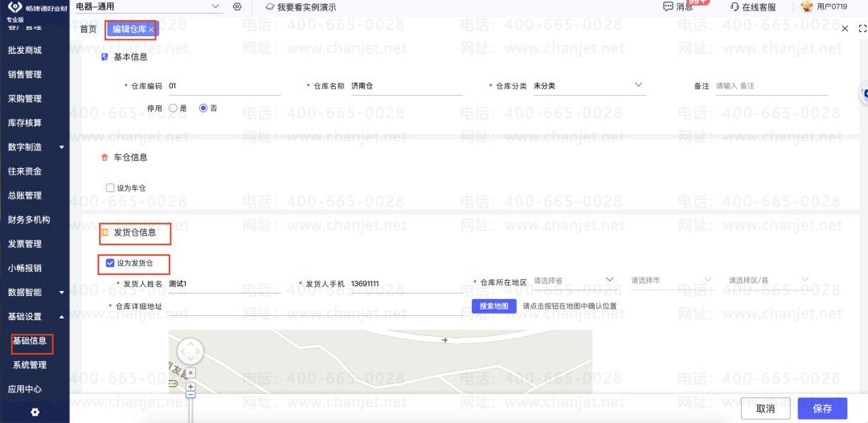
Task: Click the 车仓信息 house icon
Action: pos(104,158)
